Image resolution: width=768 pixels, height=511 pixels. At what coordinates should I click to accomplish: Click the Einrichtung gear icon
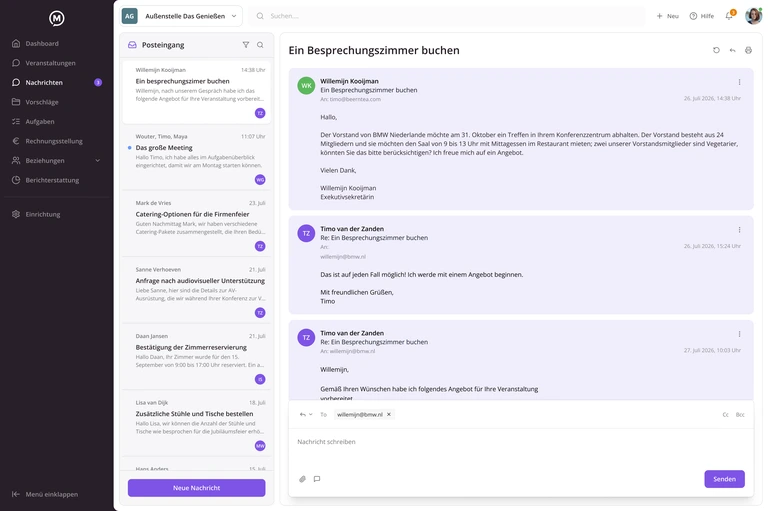click(16, 214)
